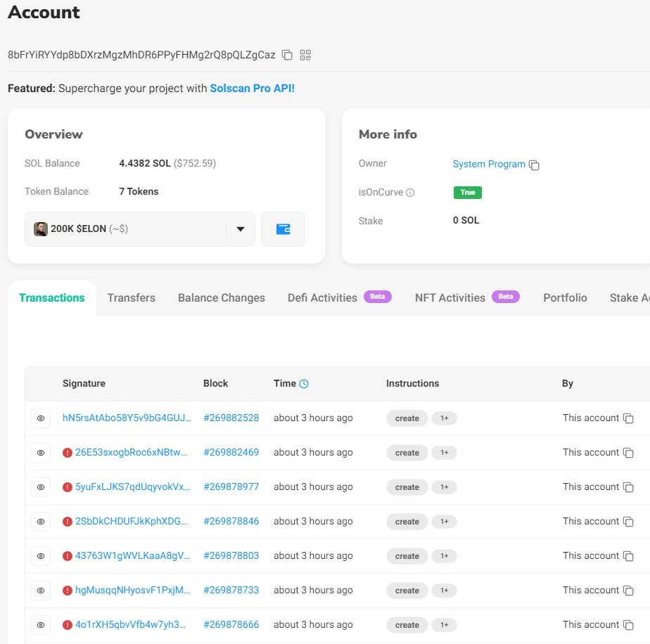The image size is (650, 644).
Task: Open the System Program owner link
Action: [489, 164]
